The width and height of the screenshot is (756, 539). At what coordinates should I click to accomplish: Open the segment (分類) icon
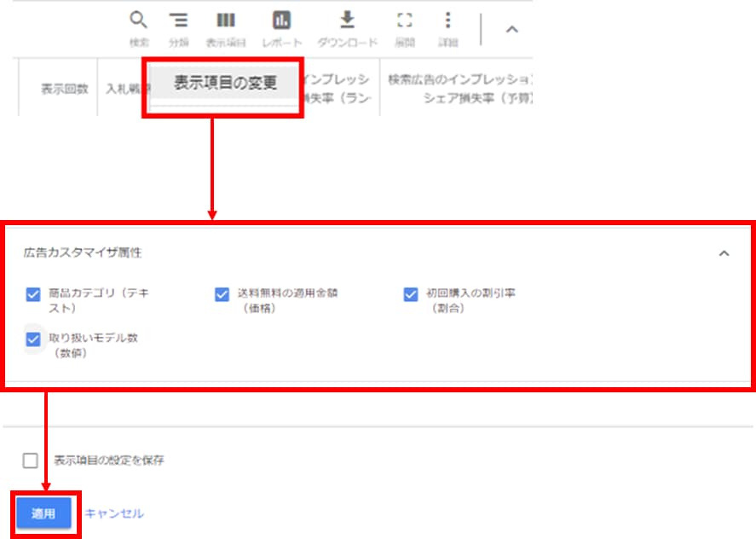pyautogui.click(x=178, y=21)
